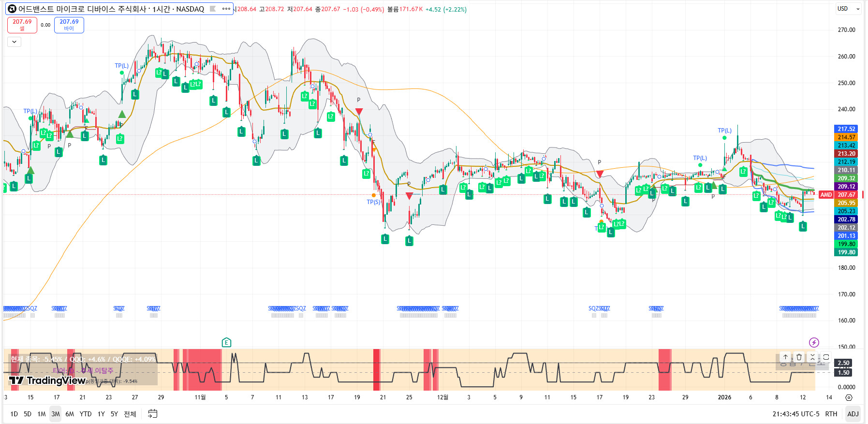This screenshot has height=424, width=868.
Task: Open timezone menu at 21:43:45 UTC-5
Action: pyautogui.click(x=796, y=414)
